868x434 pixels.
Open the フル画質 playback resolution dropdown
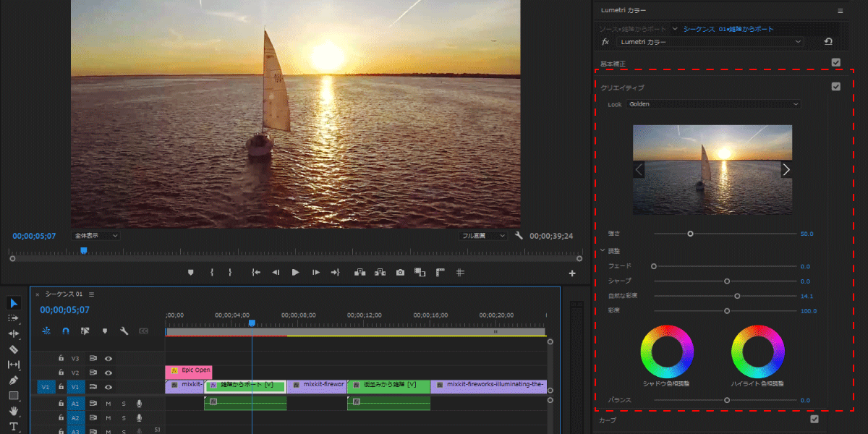[x=485, y=236]
